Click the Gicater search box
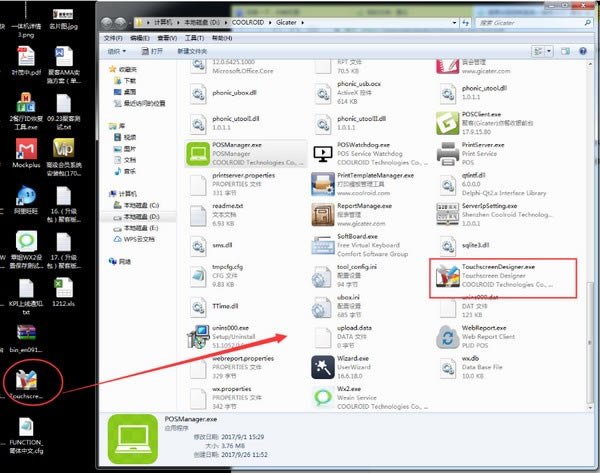The height and width of the screenshot is (473, 600). point(534,23)
